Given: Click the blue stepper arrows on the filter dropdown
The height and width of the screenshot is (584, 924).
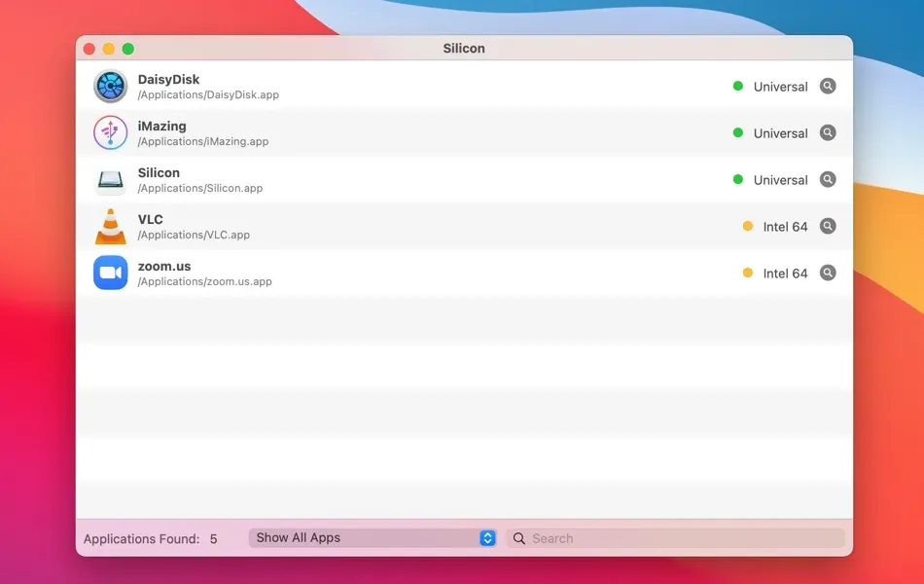Looking at the screenshot, I should coord(487,536).
